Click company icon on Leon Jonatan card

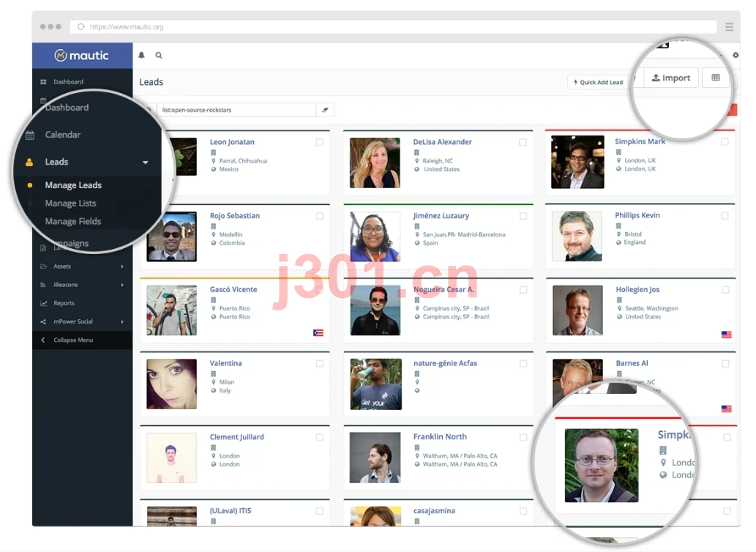tap(213, 152)
